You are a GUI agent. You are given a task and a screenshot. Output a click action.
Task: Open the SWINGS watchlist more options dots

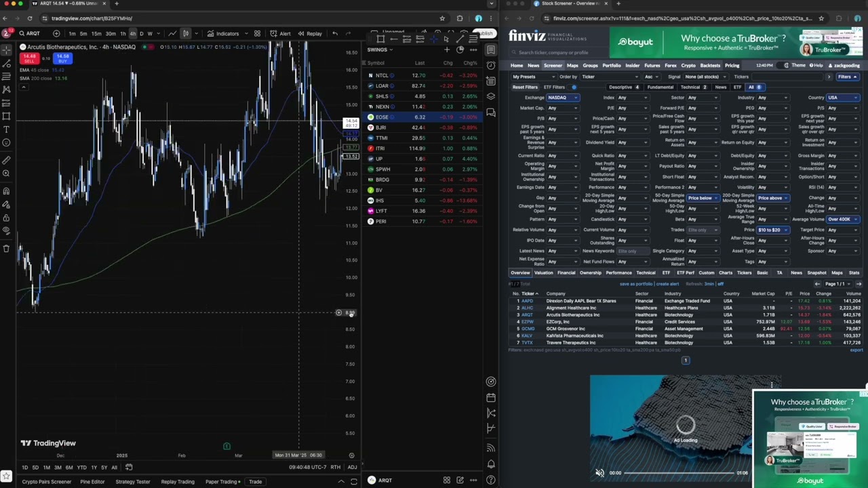point(473,49)
